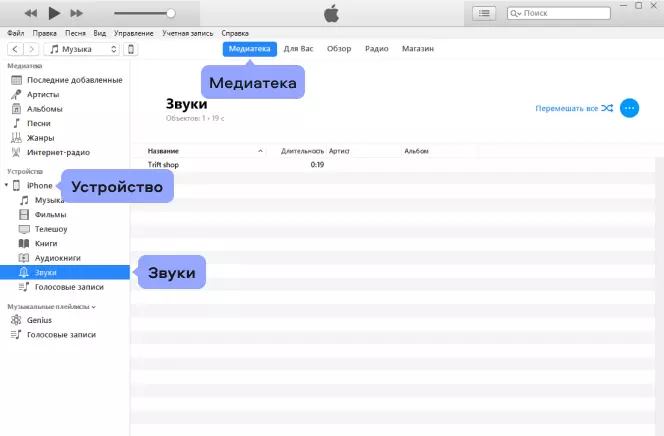Viewport: 664px width, 436px height.
Task: Toggle sort direction arrow in Название column
Action: (x=260, y=151)
